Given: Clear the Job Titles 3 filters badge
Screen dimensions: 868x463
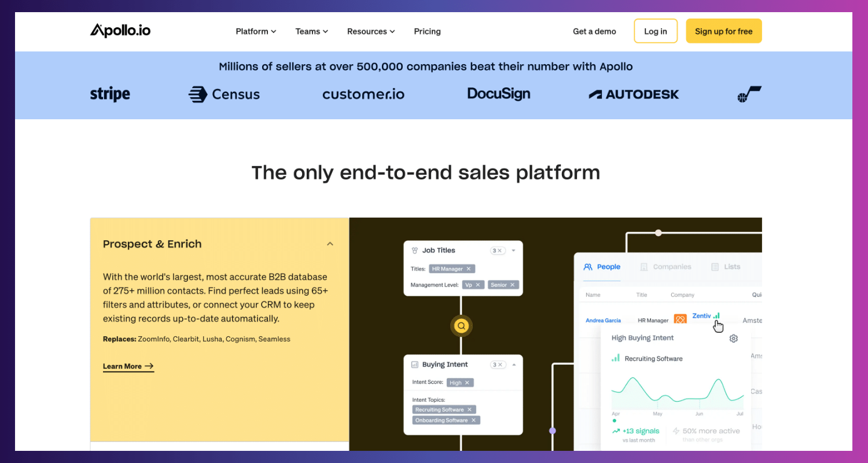Looking at the screenshot, I should 498,251.
